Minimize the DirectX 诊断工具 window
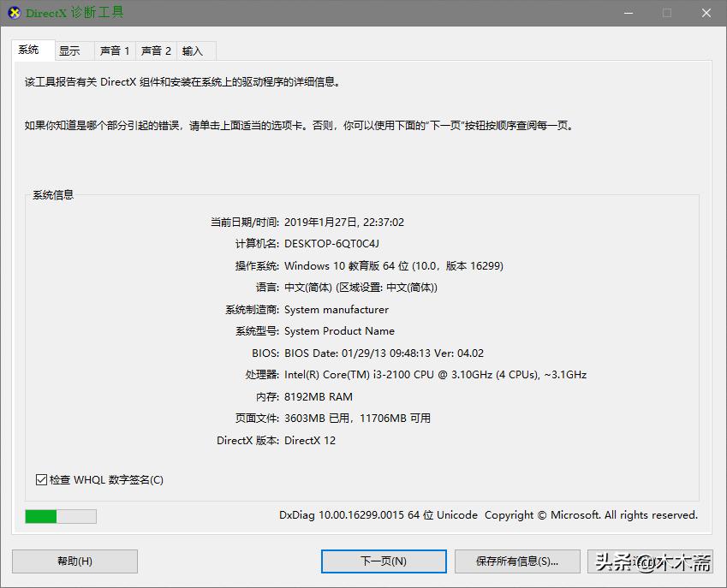727x588 pixels. 630,13
